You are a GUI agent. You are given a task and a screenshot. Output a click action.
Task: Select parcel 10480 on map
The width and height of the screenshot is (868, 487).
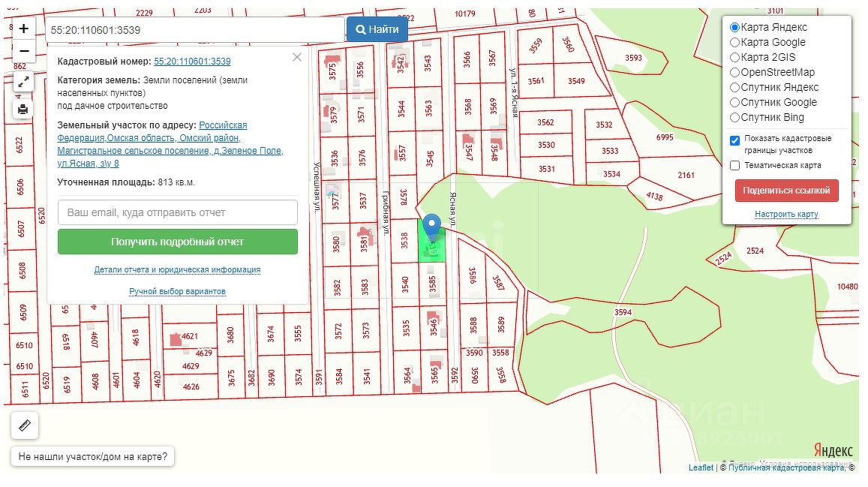(847, 287)
